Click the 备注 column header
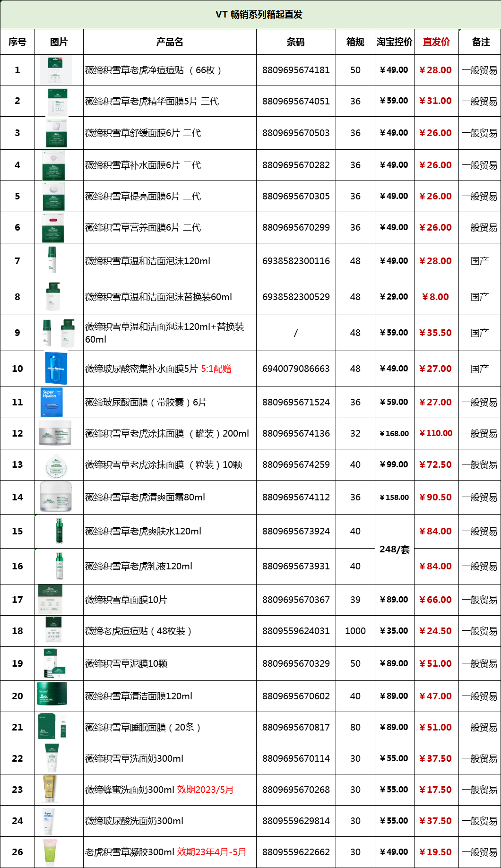 (x=481, y=42)
